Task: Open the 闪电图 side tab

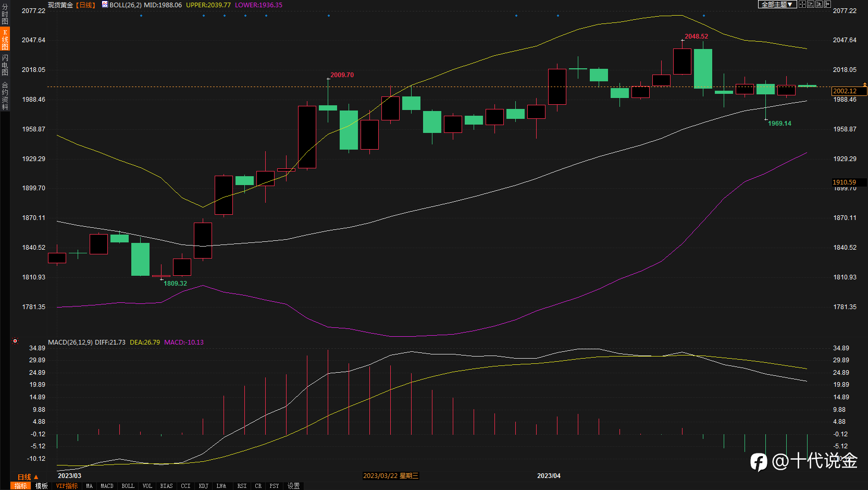Action: pyautogui.click(x=5, y=65)
